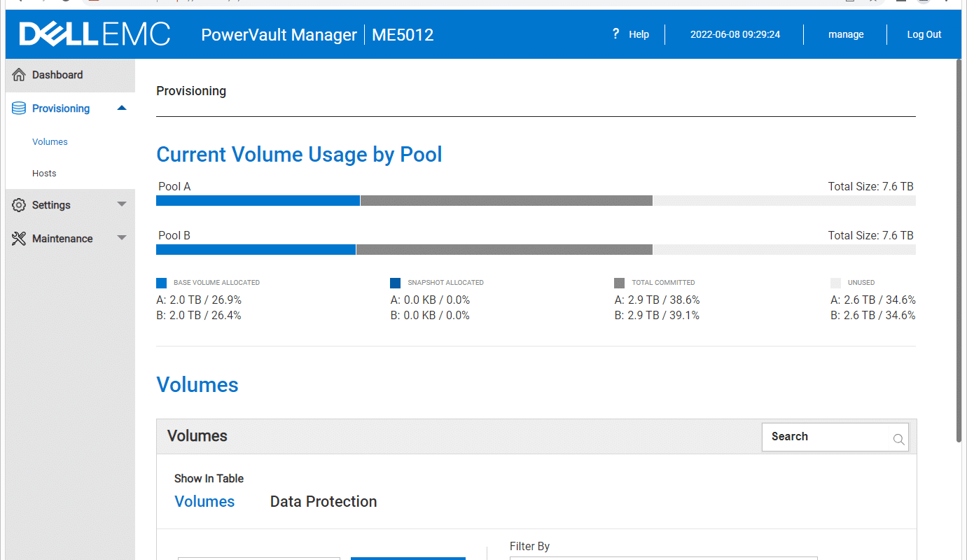This screenshot has width=967, height=560.
Task: Click the A: 2.0 TB / 26.9% value
Action: coord(199,300)
